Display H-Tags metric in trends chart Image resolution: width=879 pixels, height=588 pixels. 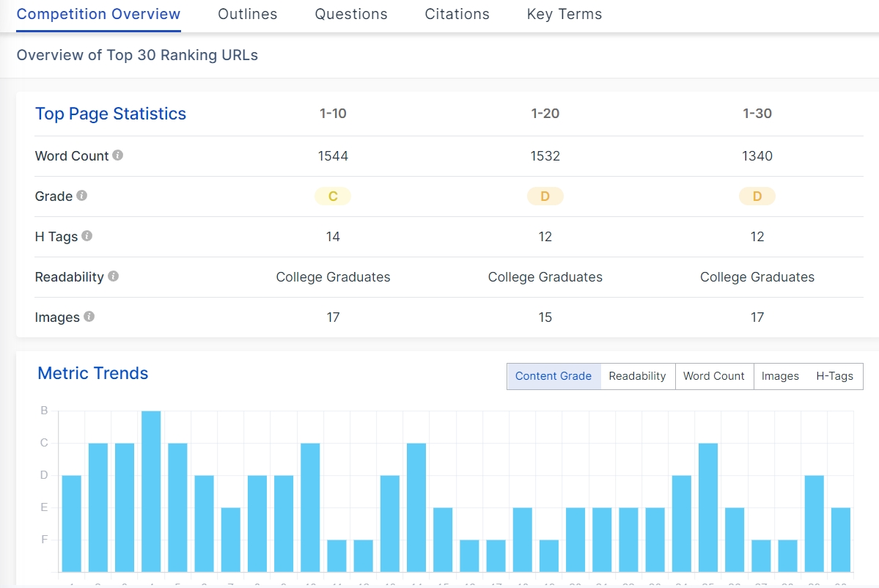[834, 376]
